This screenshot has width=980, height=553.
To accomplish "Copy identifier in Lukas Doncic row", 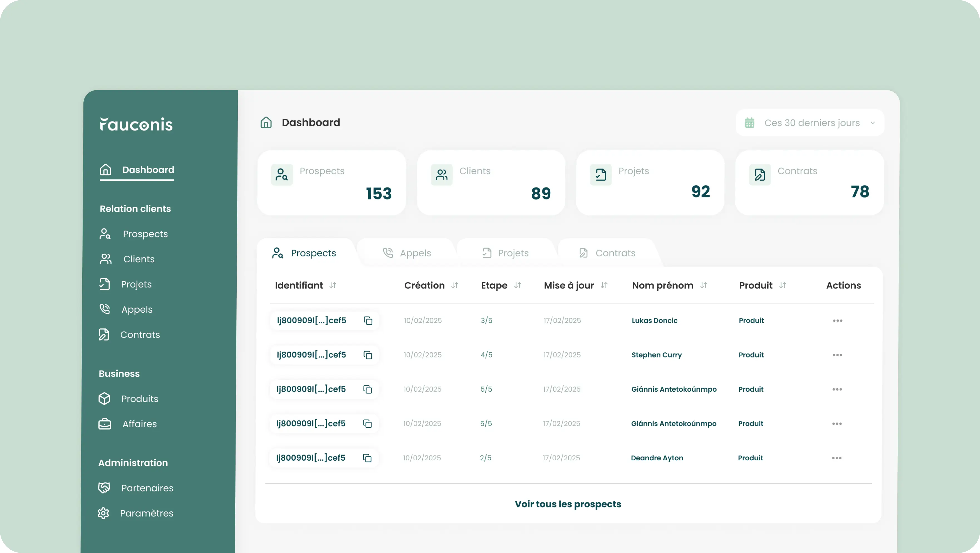I will pyautogui.click(x=368, y=320).
